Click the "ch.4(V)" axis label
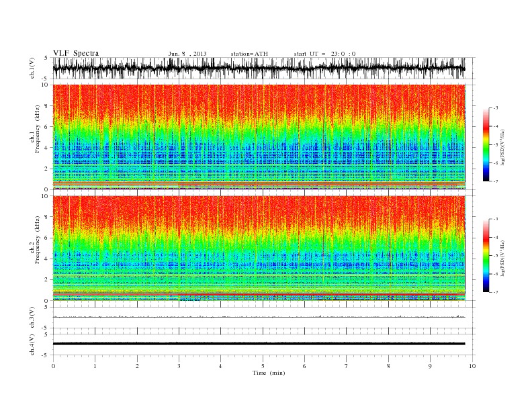The height and width of the screenshot is (411, 532). [32, 345]
